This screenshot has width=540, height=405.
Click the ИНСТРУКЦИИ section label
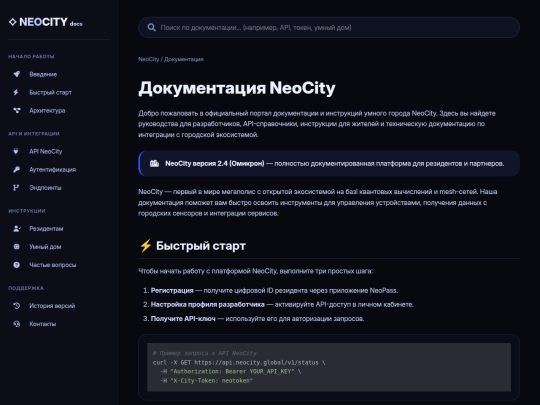[27, 211]
